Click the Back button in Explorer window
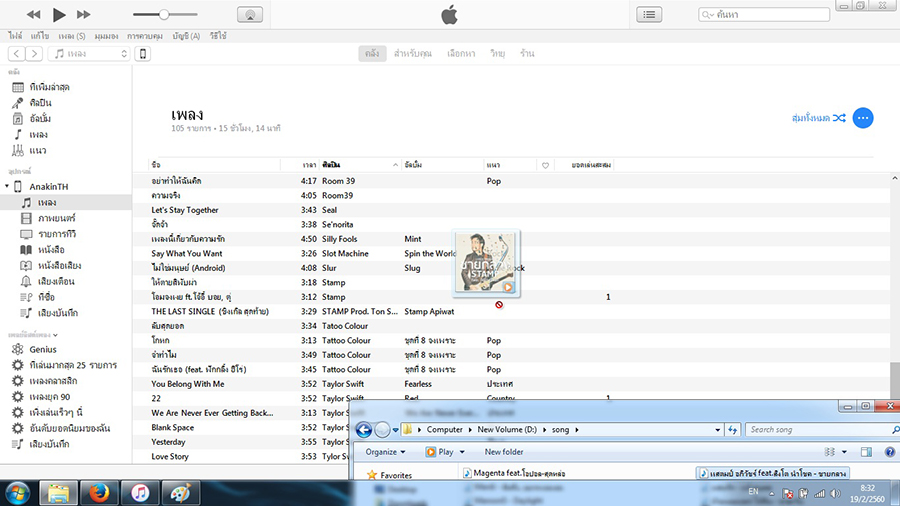This screenshot has width=900, height=506. 364,429
